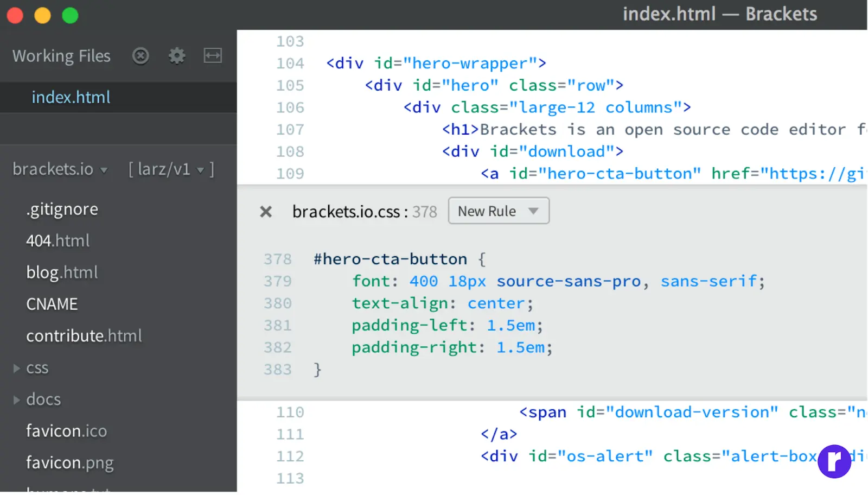This screenshot has height=495, width=868.
Task: Minimize the window with yellow button
Action: (43, 16)
